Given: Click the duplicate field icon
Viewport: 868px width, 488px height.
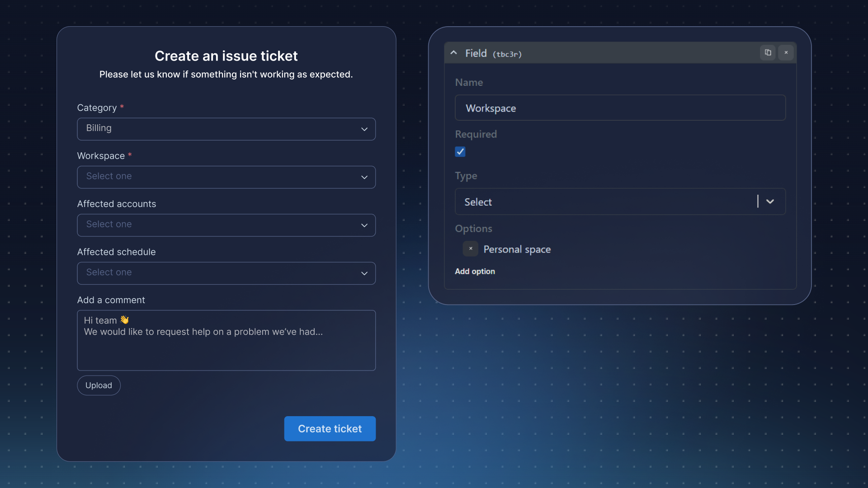Looking at the screenshot, I should [768, 52].
